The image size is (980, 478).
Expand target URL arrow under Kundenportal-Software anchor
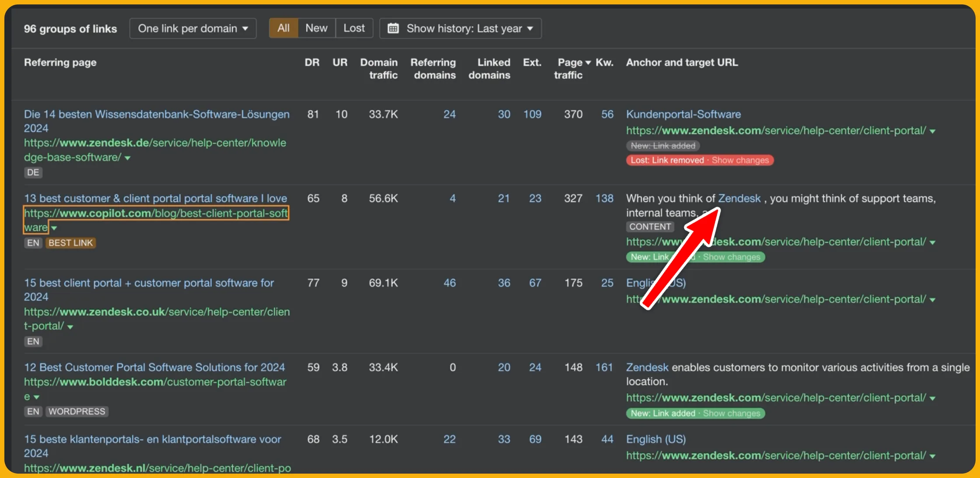point(932,131)
